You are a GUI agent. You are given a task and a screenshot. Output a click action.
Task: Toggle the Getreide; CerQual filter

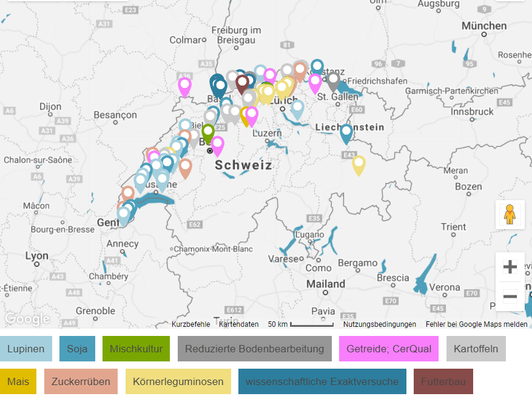coord(389,349)
